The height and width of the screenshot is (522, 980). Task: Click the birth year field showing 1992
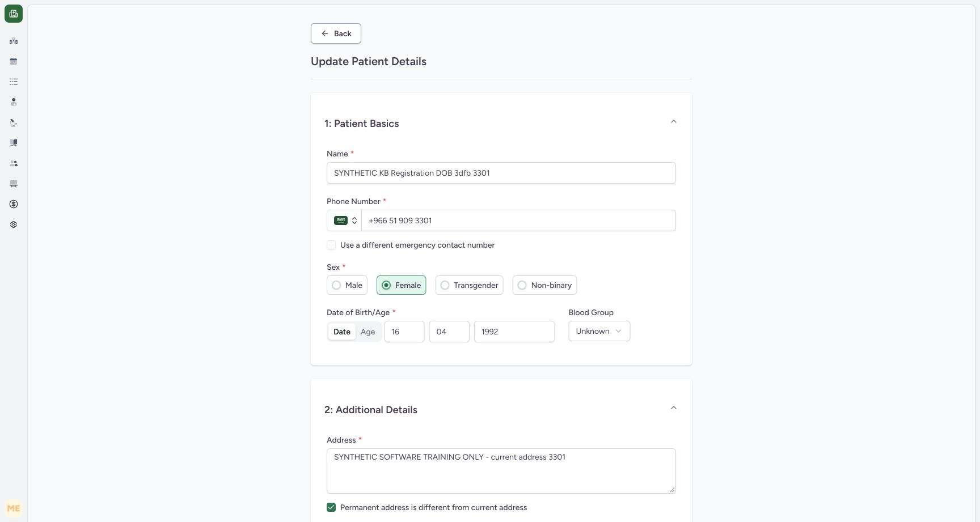tap(514, 332)
